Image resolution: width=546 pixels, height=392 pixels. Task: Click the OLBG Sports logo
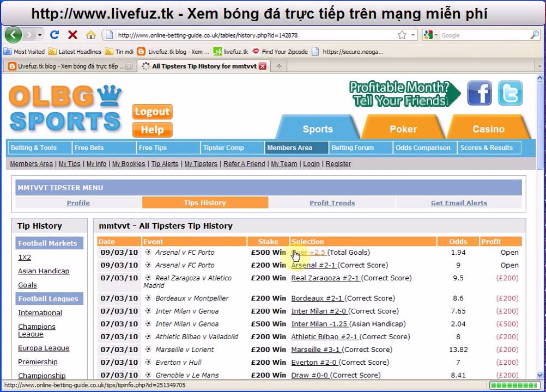[65, 108]
